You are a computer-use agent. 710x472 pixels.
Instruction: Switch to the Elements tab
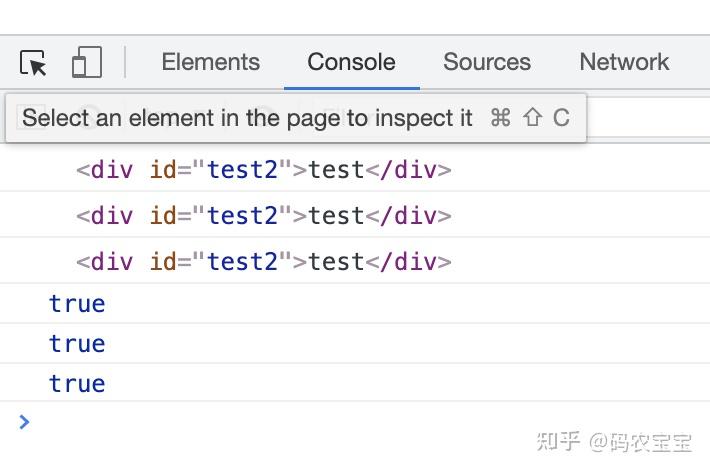coord(210,62)
